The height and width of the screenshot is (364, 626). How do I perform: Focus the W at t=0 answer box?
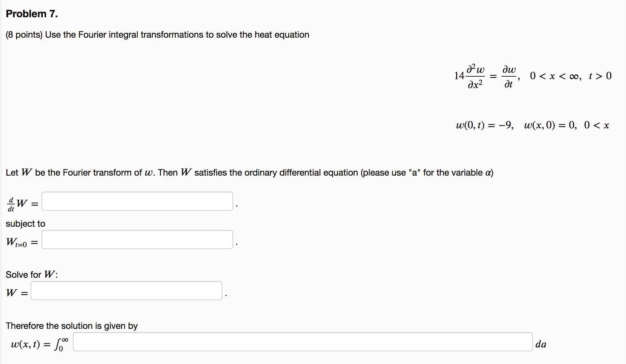(x=137, y=239)
